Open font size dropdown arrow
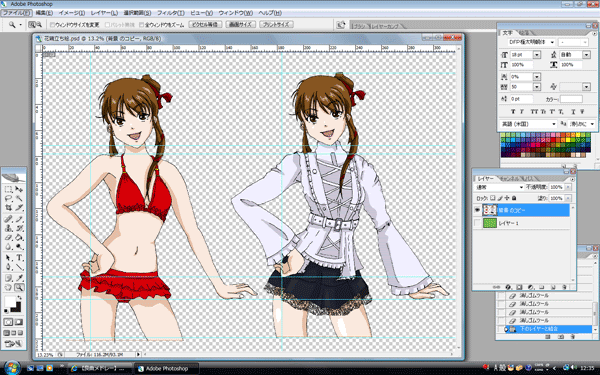 tap(536, 55)
